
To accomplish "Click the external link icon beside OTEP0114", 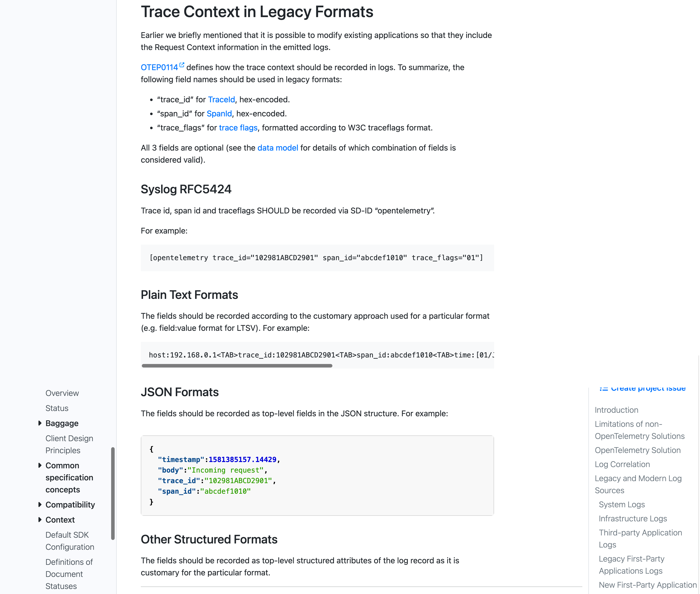I will click(x=182, y=64).
